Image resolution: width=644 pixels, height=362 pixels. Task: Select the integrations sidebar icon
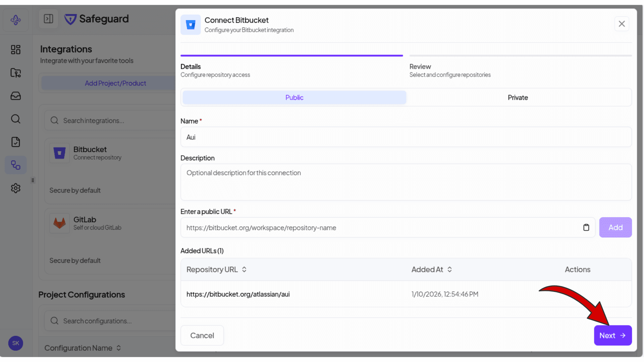(x=15, y=165)
